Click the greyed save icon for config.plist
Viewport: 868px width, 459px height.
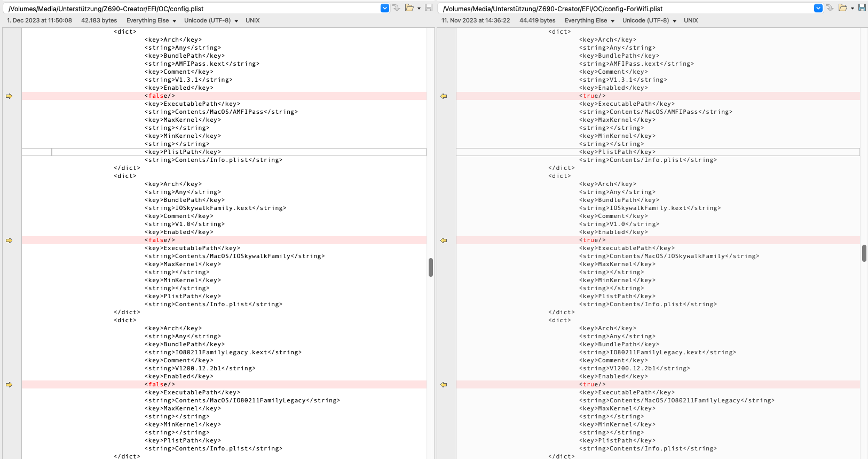click(429, 8)
